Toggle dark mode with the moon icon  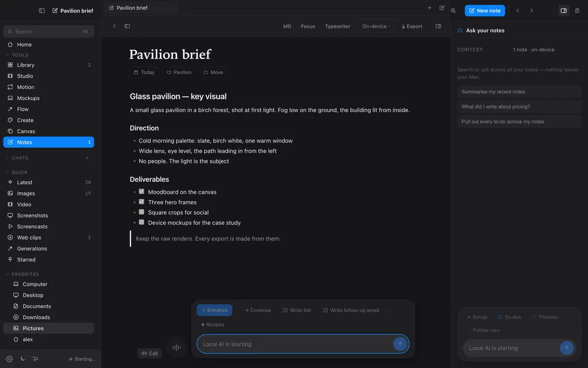[x=23, y=359]
